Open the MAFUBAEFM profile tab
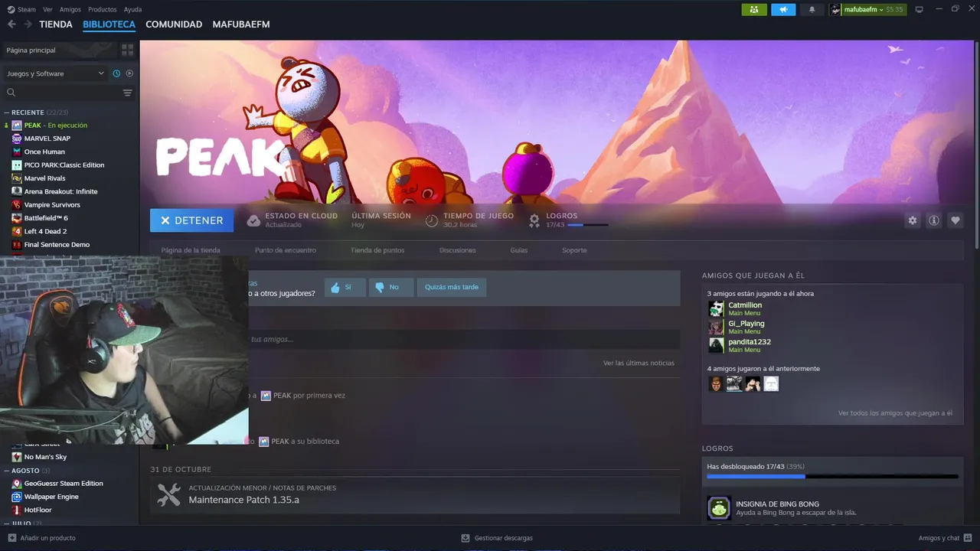The width and height of the screenshot is (980, 551). pyautogui.click(x=241, y=24)
